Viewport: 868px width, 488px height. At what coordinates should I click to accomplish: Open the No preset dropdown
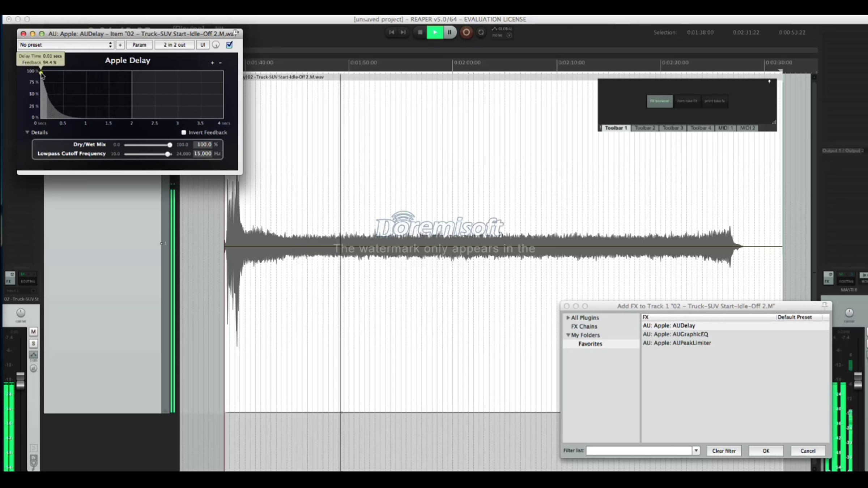click(66, 45)
